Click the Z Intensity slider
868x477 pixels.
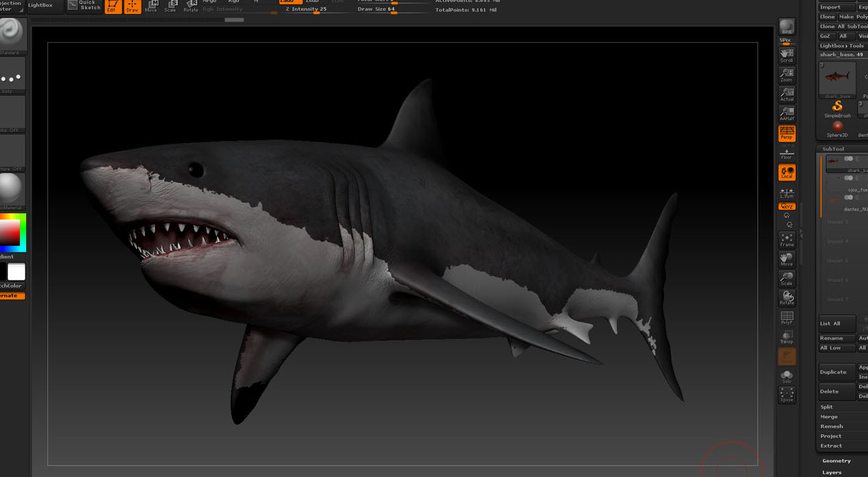316,10
